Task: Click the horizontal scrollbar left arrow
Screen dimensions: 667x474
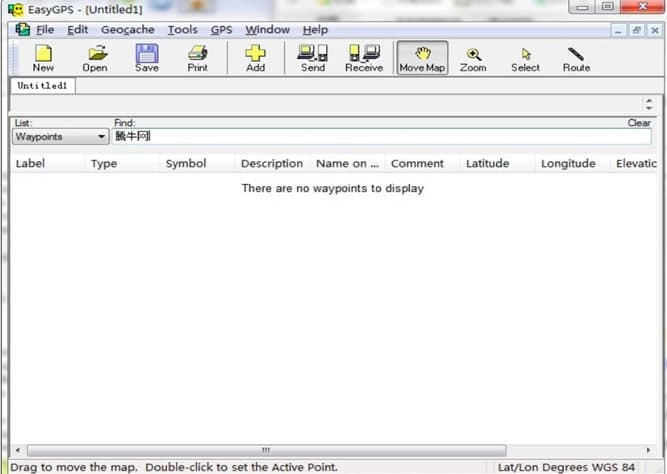Action: click(x=18, y=450)
